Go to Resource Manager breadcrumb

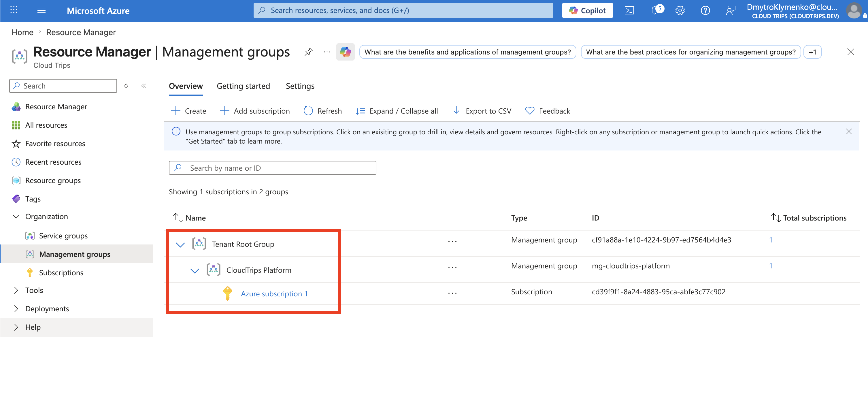tap(81, 32)
